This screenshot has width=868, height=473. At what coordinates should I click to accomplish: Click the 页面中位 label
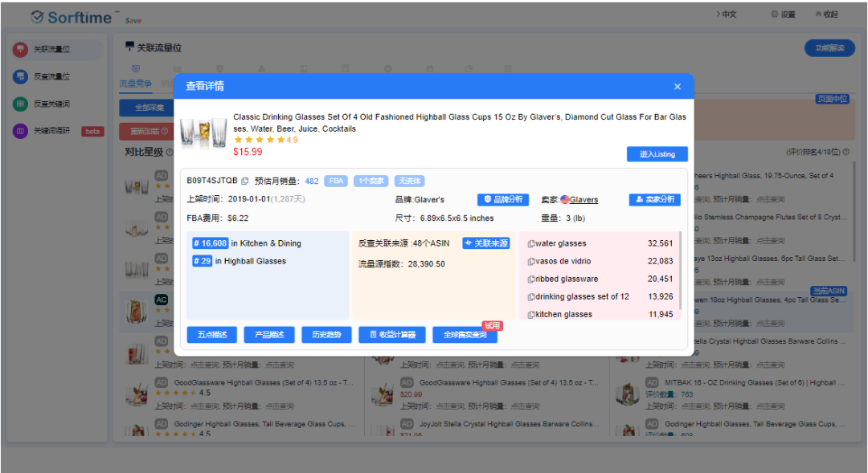pyautogui.click(x=832, y=99)
